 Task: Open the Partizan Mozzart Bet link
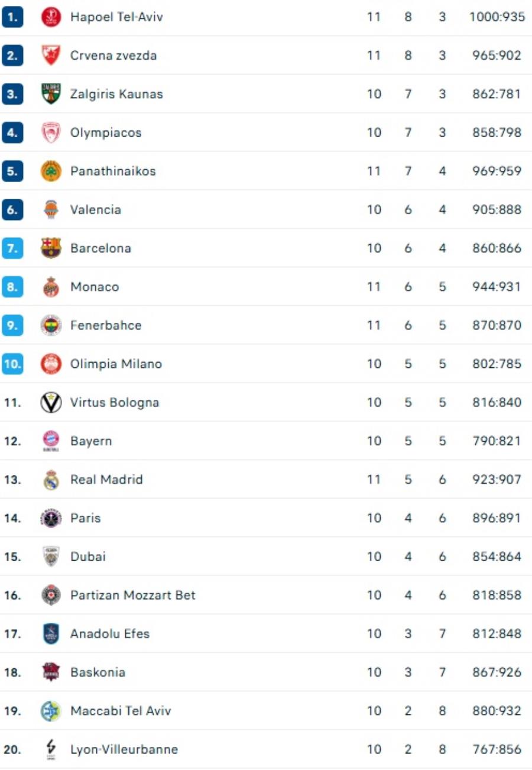click(132, 595)
